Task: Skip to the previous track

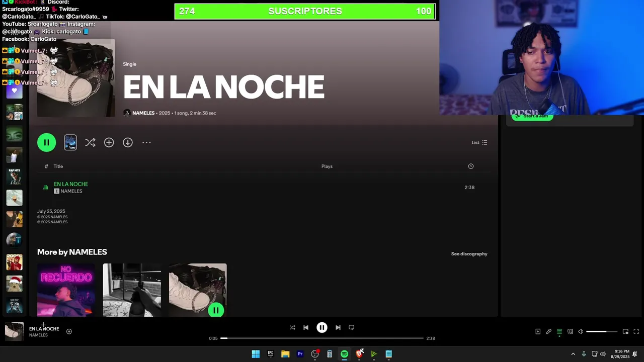Action: 305,327
